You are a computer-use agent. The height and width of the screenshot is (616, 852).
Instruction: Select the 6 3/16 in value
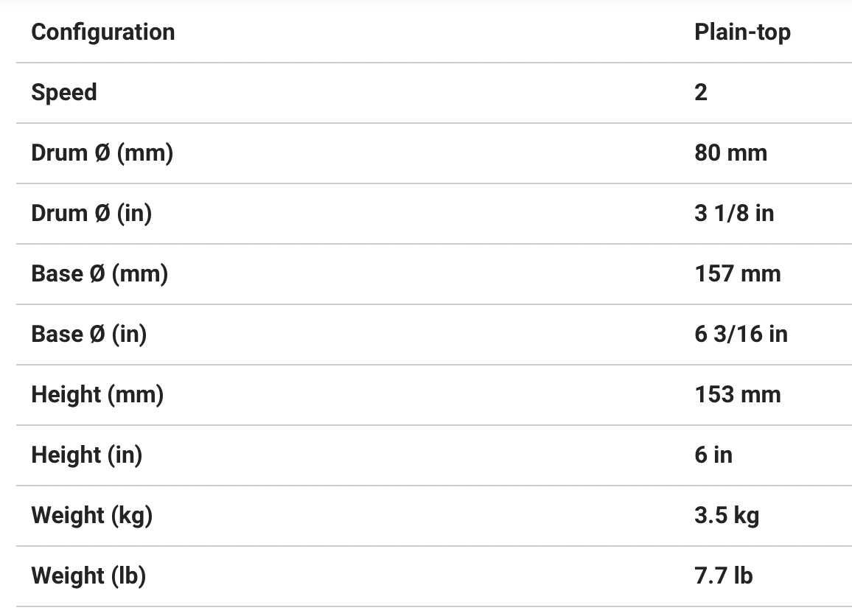click(x=741, y=335)
